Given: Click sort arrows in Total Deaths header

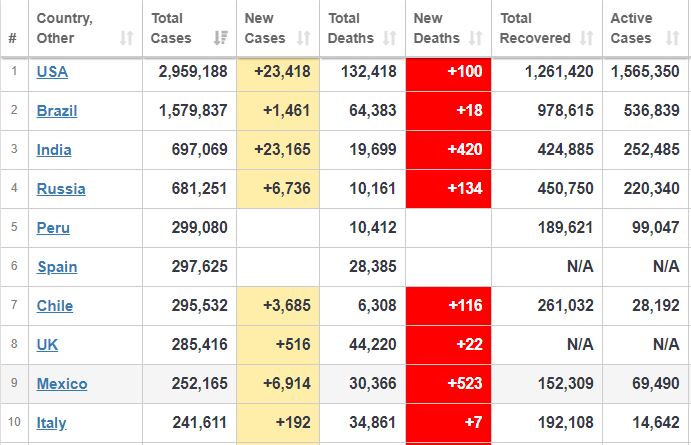Looking at the screenshot, I should 389,38.
